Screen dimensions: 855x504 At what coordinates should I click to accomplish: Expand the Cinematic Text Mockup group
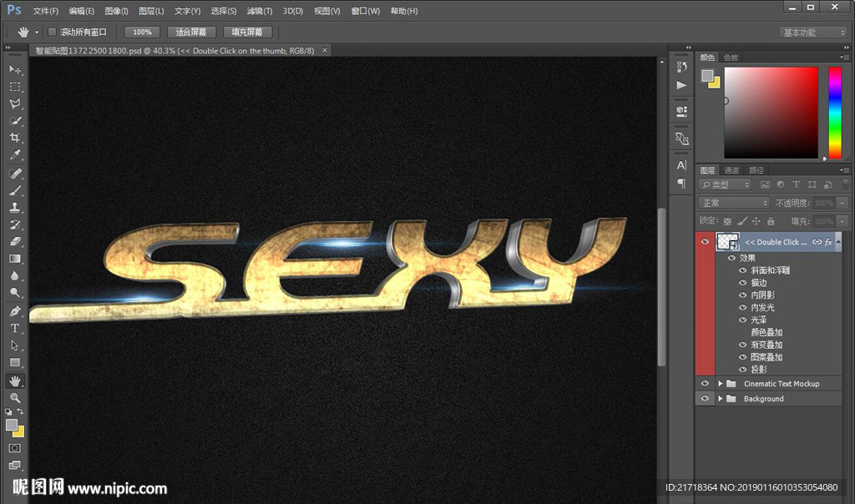pos(721,384)
